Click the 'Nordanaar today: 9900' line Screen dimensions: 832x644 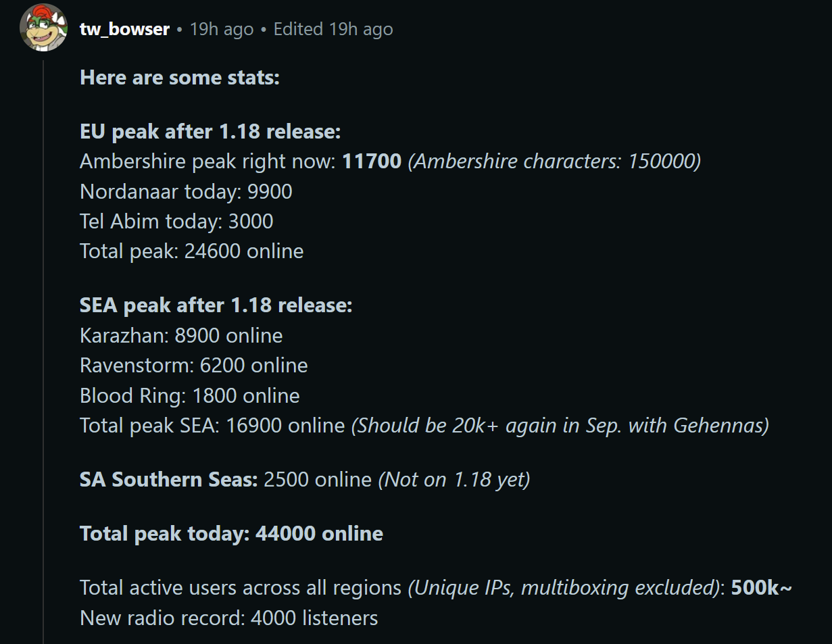tap(186, 191)
